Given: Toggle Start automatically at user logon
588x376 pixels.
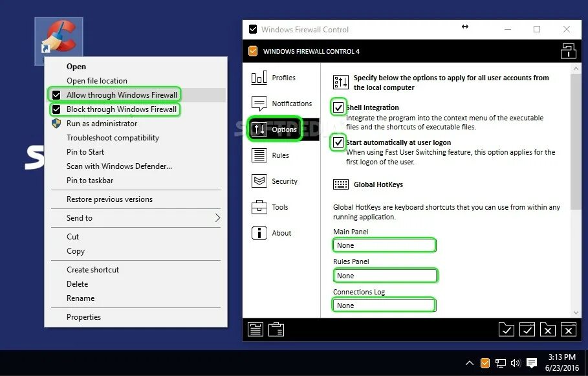Looking at the screenshot, I should [338, 142].
